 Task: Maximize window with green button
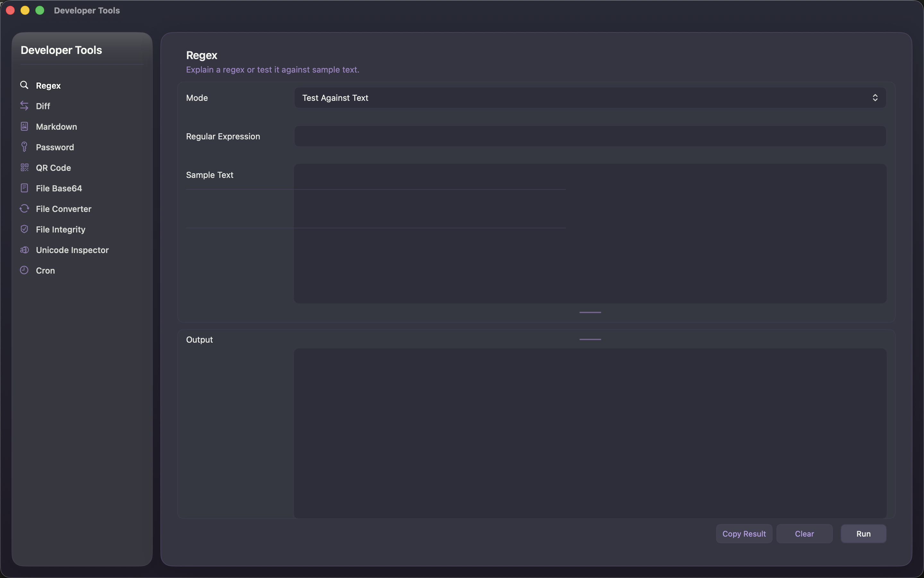[x=40, y=10]
